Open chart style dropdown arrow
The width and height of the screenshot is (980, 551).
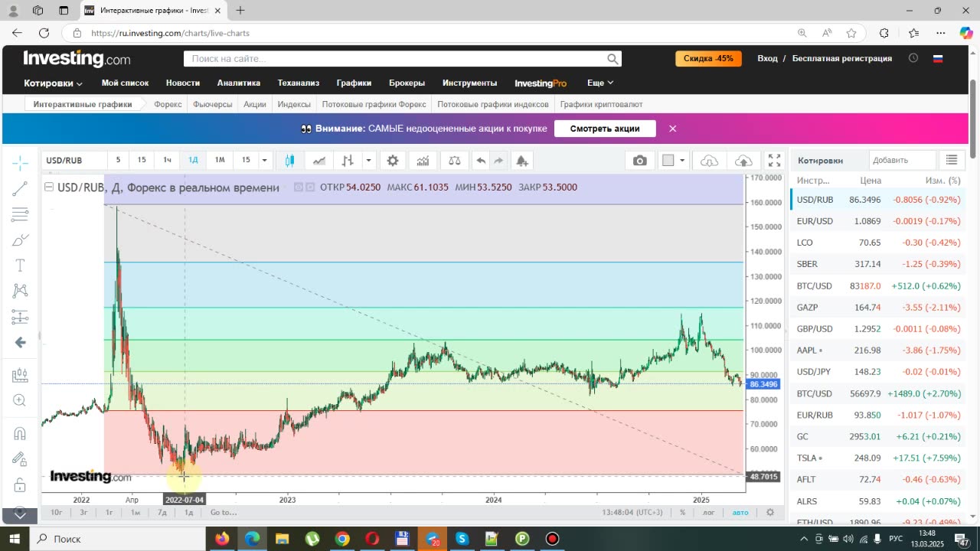pos(368,161)
